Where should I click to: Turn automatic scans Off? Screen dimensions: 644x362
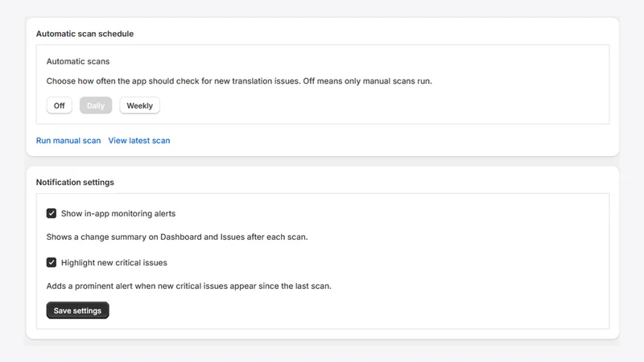[59, 105]
